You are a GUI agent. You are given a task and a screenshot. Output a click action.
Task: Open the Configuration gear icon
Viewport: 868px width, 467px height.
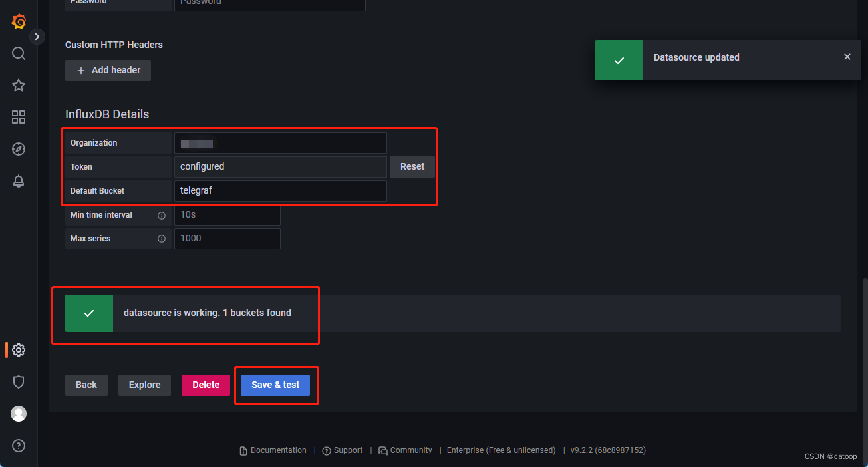(19, 350)
